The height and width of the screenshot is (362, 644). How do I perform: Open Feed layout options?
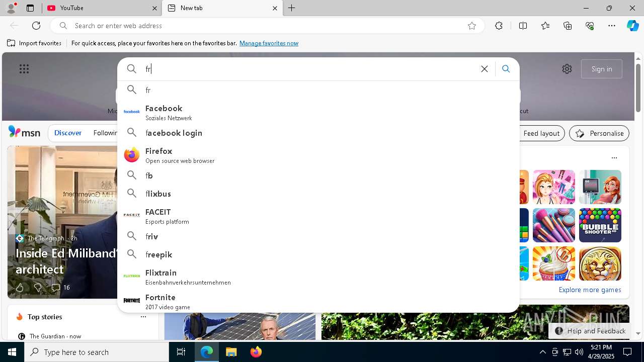[x=541, y=133]
